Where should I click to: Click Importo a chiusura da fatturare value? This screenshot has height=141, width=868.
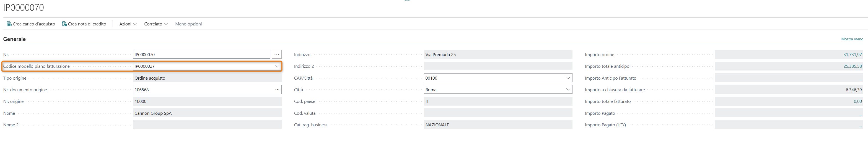pos(853,90)
